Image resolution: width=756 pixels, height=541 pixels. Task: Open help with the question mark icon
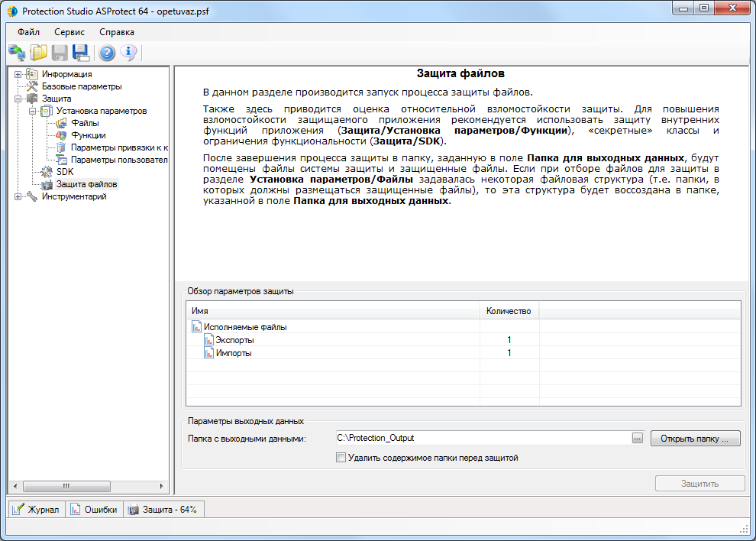[107, 53]
